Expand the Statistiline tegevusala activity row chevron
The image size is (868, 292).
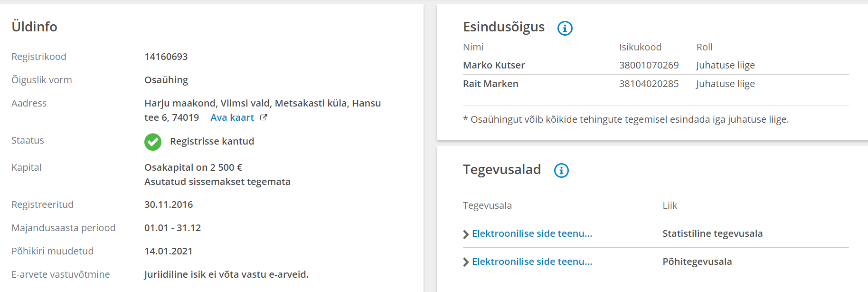pos(466,234)
